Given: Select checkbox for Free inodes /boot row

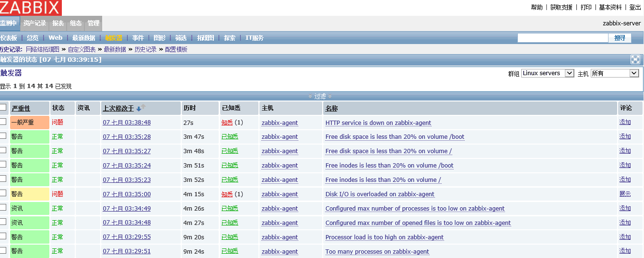Looking at the screenshot, I should pos(3,165).
